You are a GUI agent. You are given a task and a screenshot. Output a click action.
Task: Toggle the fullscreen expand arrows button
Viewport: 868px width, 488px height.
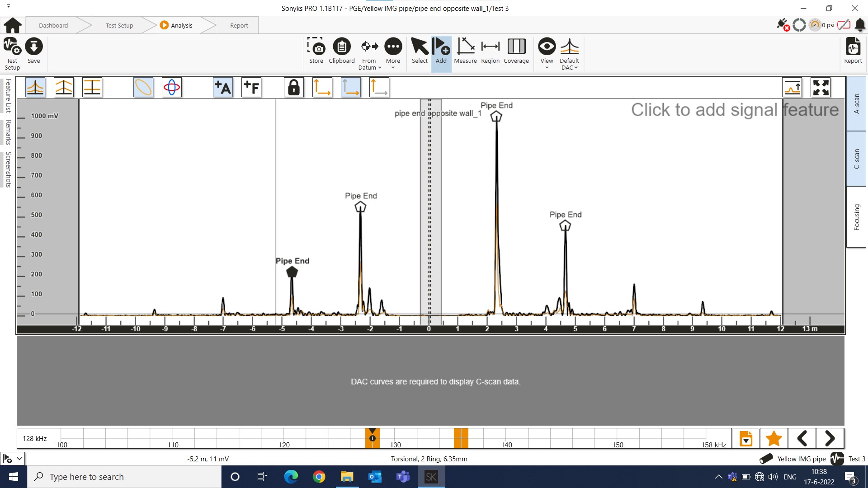[x=821, y=87]
